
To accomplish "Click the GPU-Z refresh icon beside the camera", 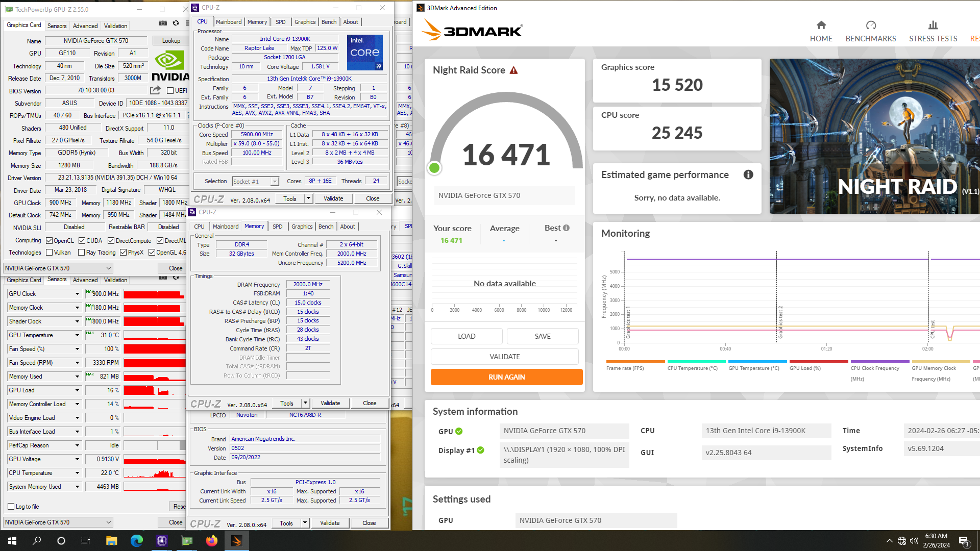I will 176,23.
